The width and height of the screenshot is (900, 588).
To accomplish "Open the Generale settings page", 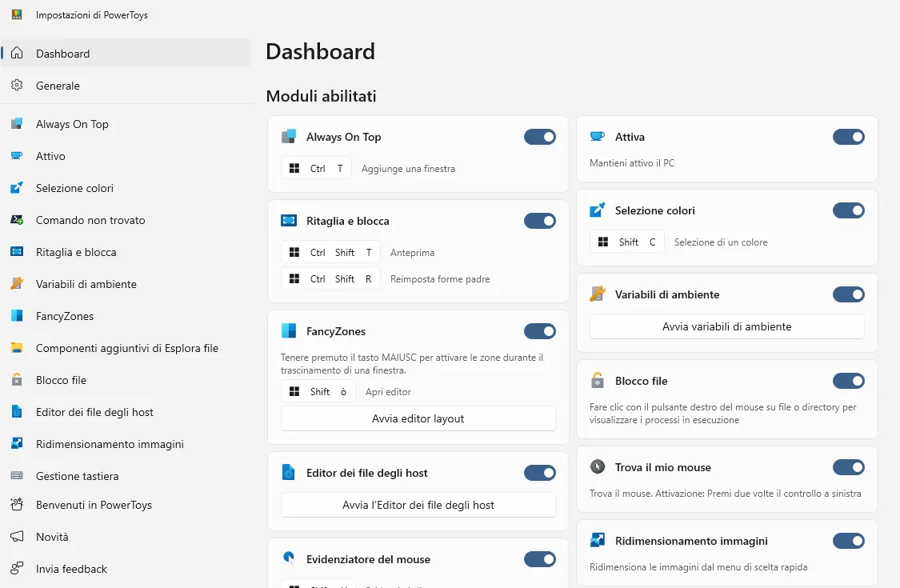I will [x=126, y=86].
